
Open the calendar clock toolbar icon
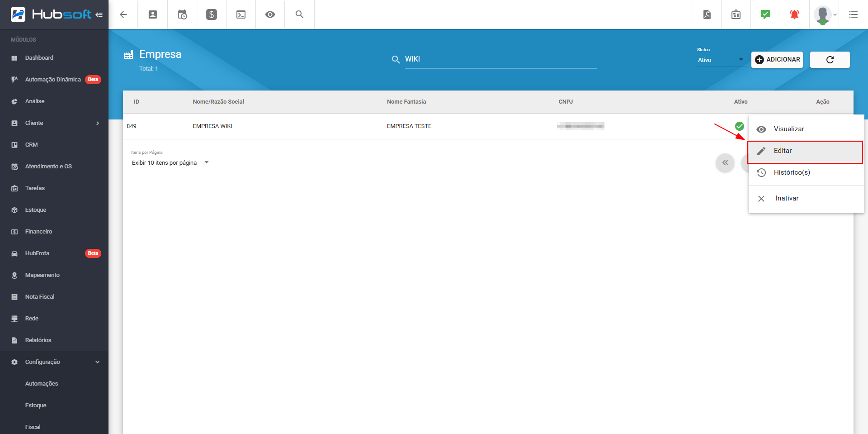(x=182, y=14)
